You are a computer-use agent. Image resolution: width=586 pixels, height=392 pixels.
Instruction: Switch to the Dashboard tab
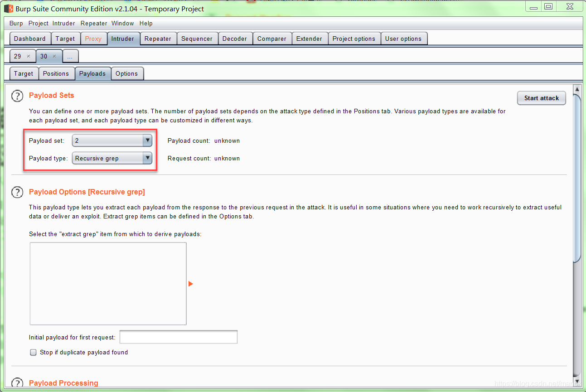pos(30,39)
